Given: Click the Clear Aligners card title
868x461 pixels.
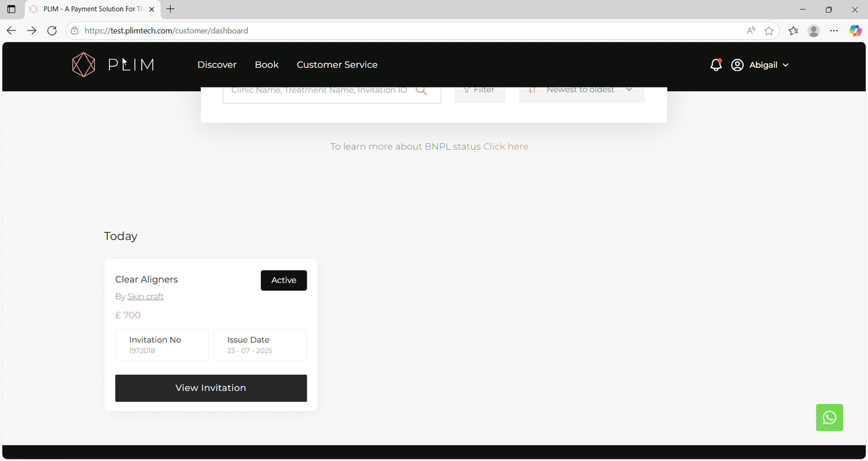Looking at the screenshot, I should coord(146,279).
